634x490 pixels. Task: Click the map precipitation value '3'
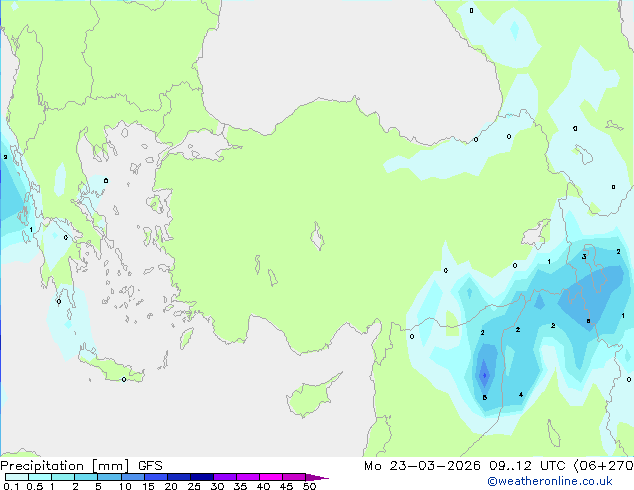[x=584, y=256]
